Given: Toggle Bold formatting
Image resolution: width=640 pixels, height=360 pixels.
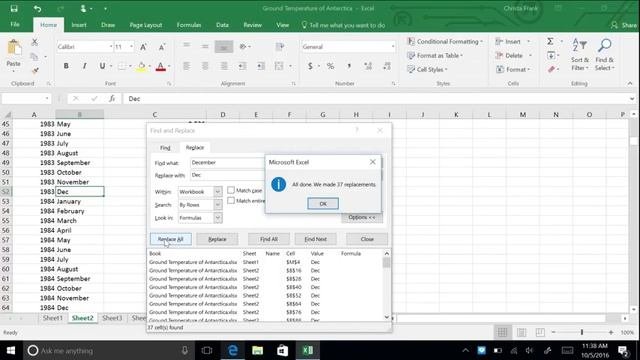Looking at the screenshot, I should coord(66,66).
